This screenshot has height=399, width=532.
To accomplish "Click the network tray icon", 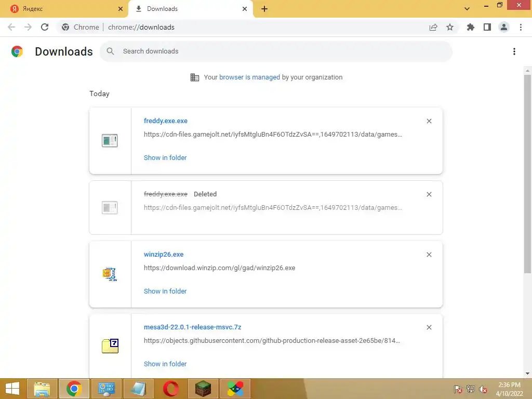I will 471,389.
